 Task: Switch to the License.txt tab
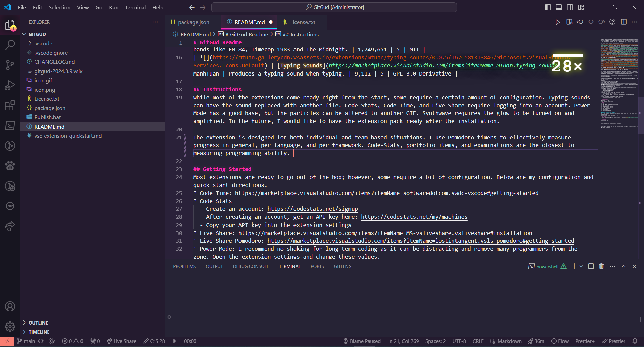point(302,22)
